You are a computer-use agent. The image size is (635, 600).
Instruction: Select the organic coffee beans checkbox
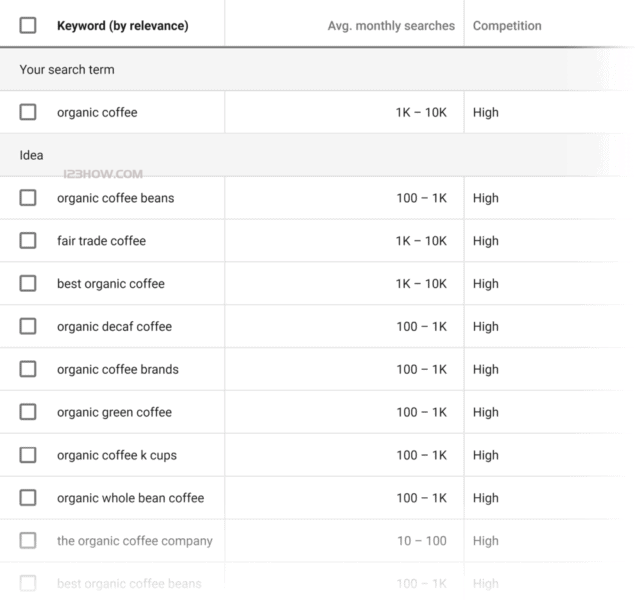click(x=28, y=198)
